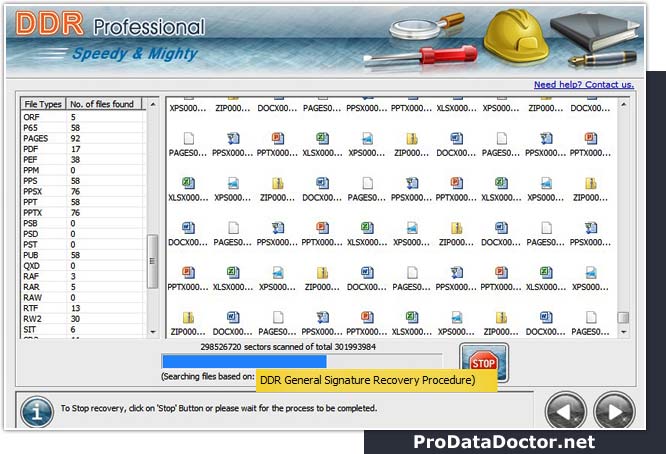Select the PPT file type row
Viewport: 666px width, 454px height.
82,202
